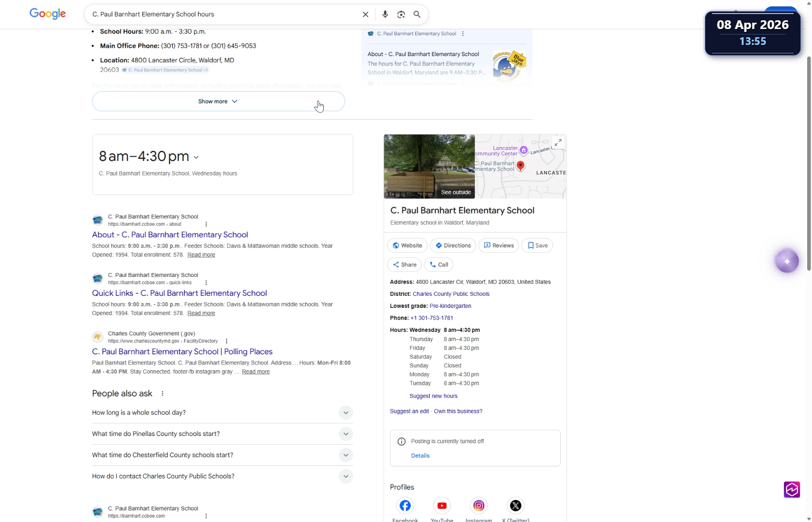Open bottom barnhart.ccboe.com result options icon
This screenshot has height=522, width=812.
coord(206,516)
